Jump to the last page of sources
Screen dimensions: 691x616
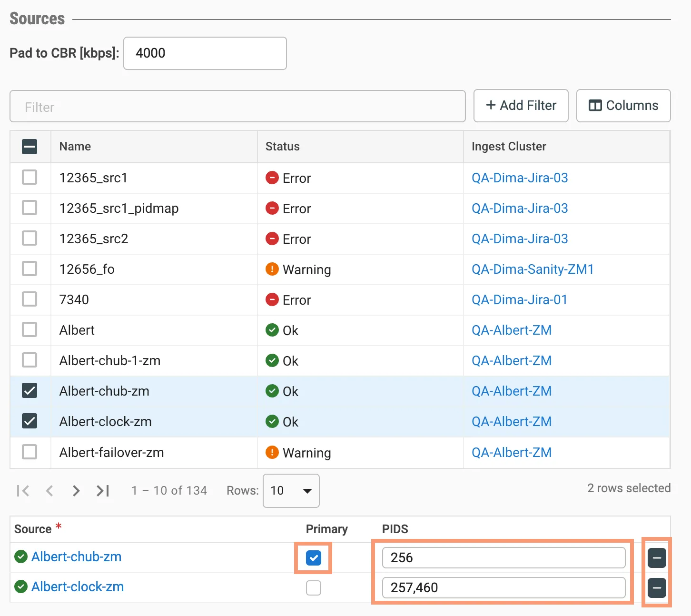point(103,491)
